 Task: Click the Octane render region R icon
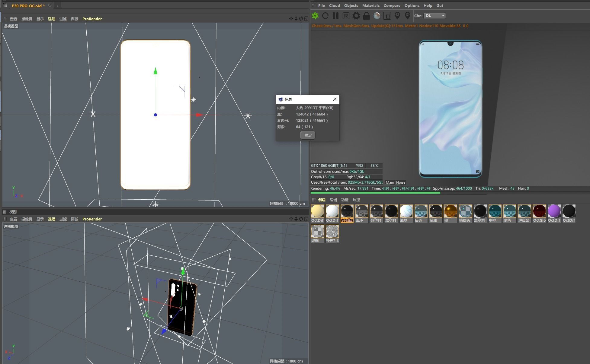(x=346, y=16)
